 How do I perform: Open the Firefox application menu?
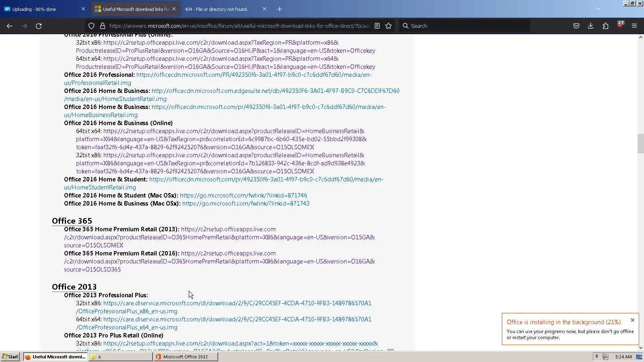(x=634, y=26)
